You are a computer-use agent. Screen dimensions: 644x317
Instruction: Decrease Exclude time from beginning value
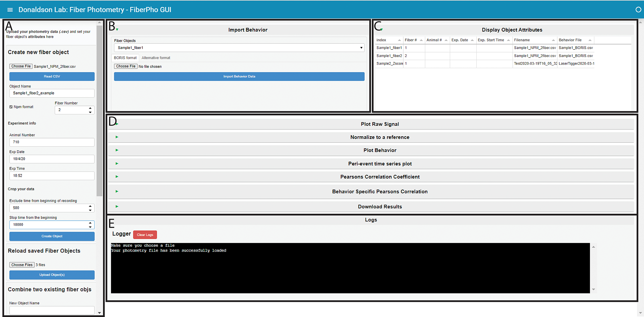(90, 210)
